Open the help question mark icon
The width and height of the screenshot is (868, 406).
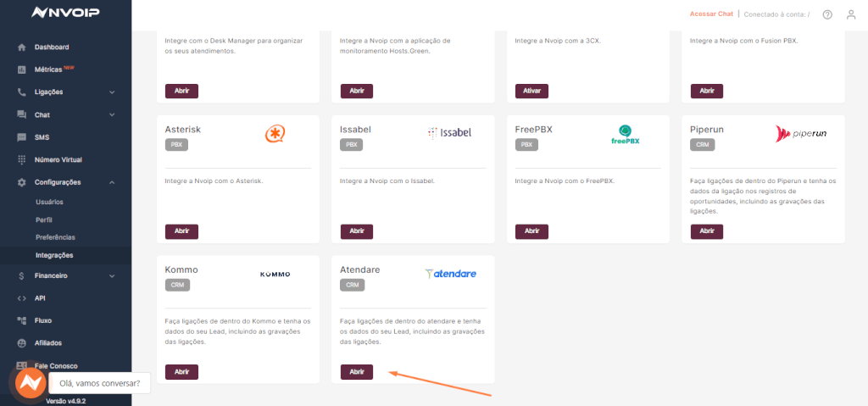pos(827,15)
